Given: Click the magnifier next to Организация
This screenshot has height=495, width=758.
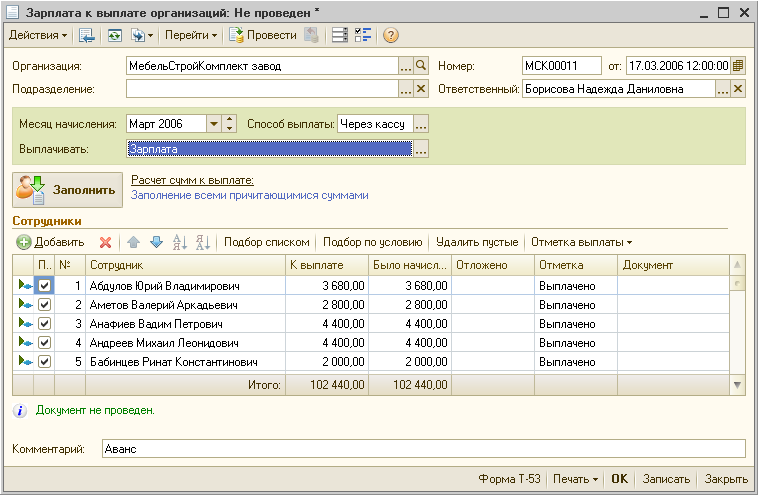Looking at the screenshot, I should (421, 66).
